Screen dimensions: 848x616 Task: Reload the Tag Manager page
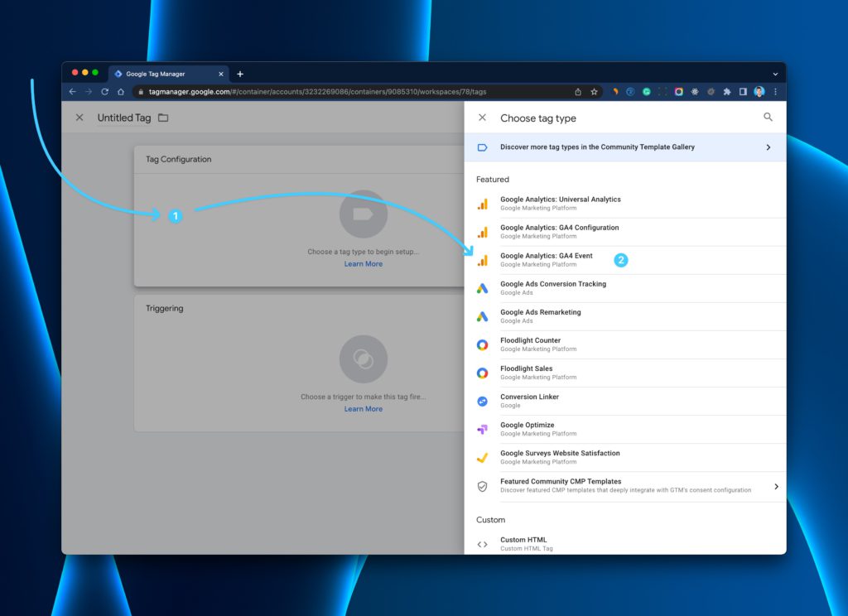pyautogui.click(x=104, y=91)
